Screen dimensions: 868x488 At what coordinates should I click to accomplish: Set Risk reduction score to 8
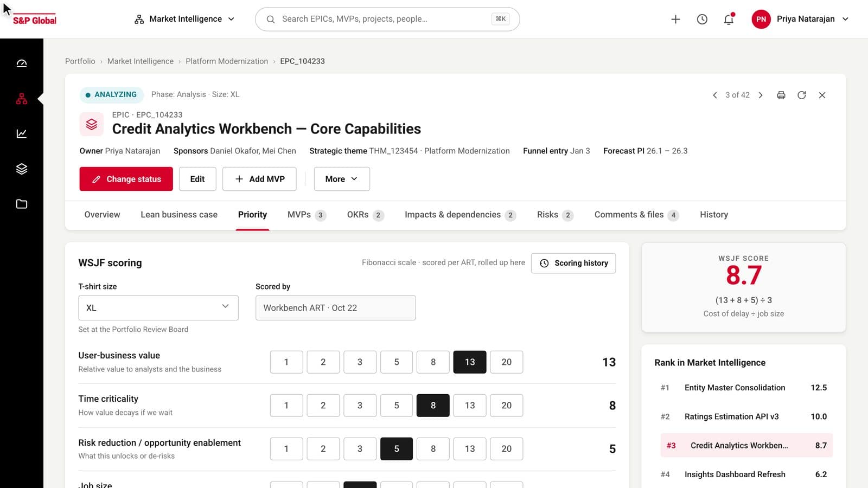pos(433,449)
